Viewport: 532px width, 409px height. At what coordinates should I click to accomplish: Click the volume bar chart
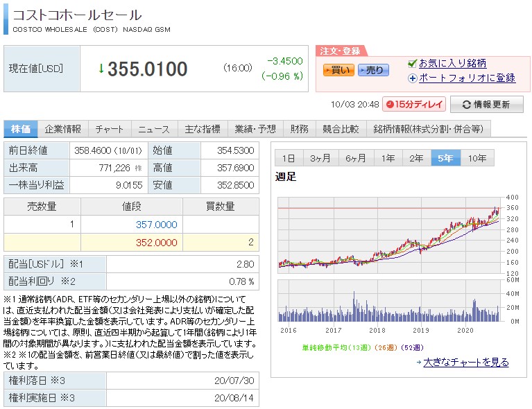[389, 300]
